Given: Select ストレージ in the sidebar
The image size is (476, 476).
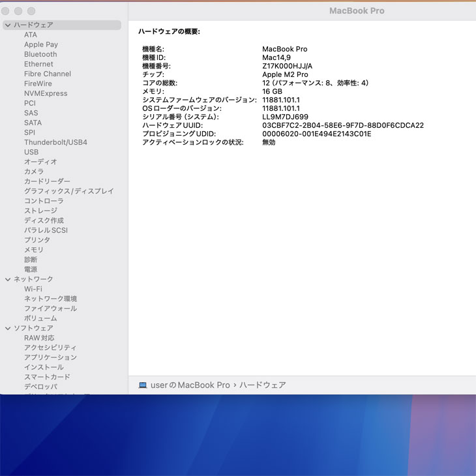Looking at the screenshot, I should click(x=40, y=211).
